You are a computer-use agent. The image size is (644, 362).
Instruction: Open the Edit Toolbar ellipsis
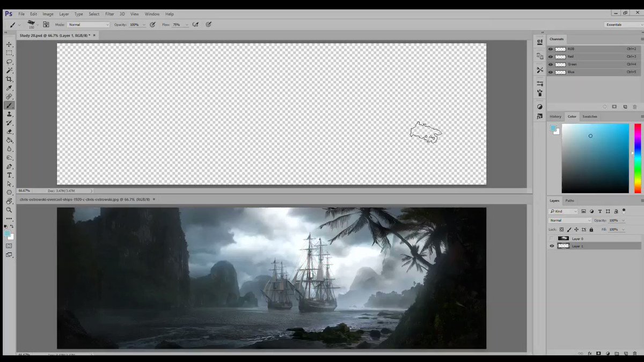tap(9, 218)
